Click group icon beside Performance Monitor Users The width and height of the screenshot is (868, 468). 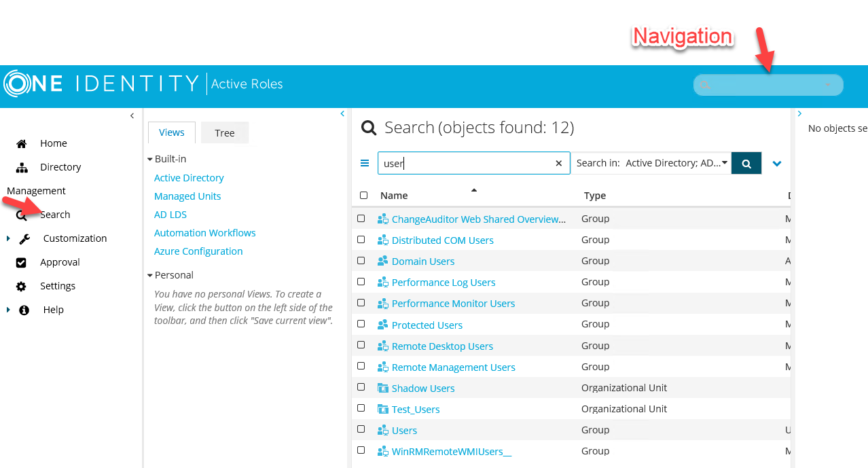(x=383, y=304)
